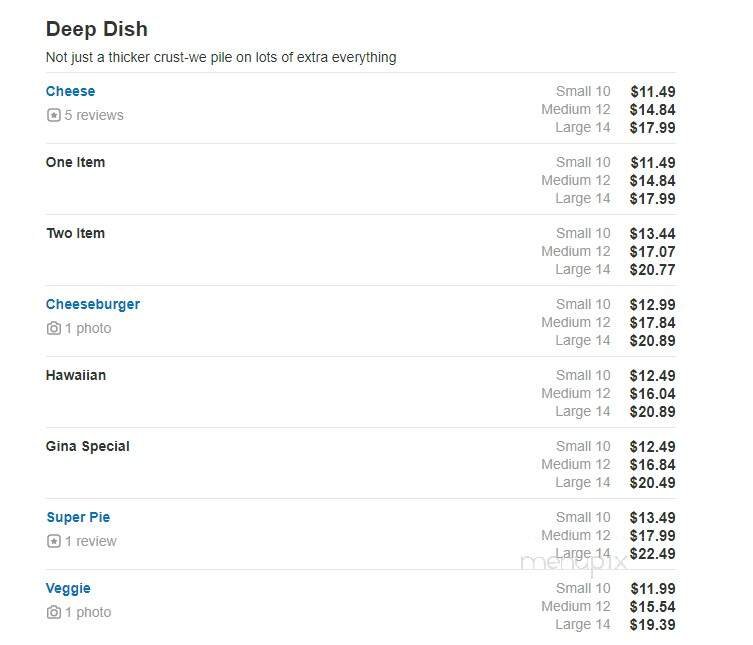Viewport: 753px width, 645px height.
Task: Click the $13.44 Two Item small price
Action: (652, 234)
